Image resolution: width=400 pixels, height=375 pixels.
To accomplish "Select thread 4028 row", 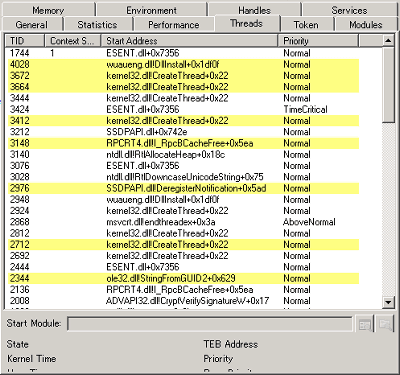I will pyautogui.click(x=183, y=64).
